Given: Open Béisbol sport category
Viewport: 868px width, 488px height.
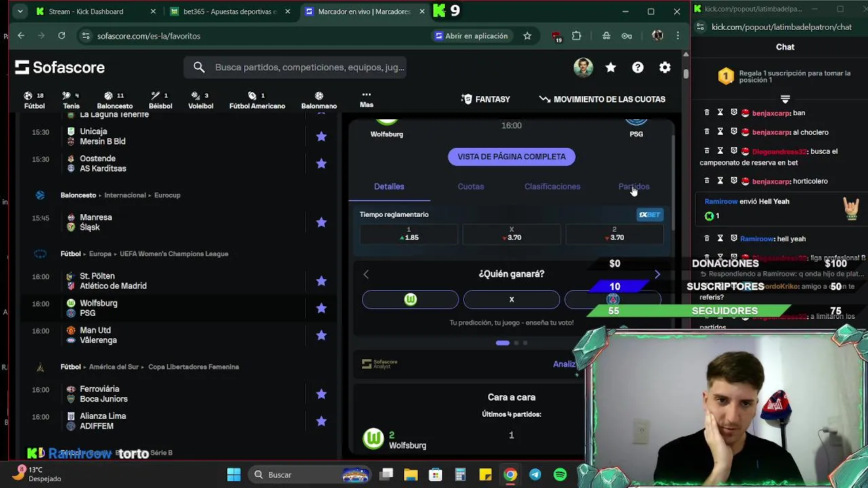Looking at the screenshot, I should point(160,100).
